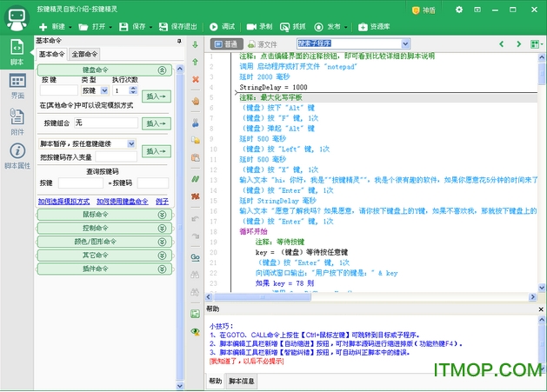Open 脚本属性 script properties panel
Image resolution: width=547 pixels, height=392 pixels.
point(17,156)
